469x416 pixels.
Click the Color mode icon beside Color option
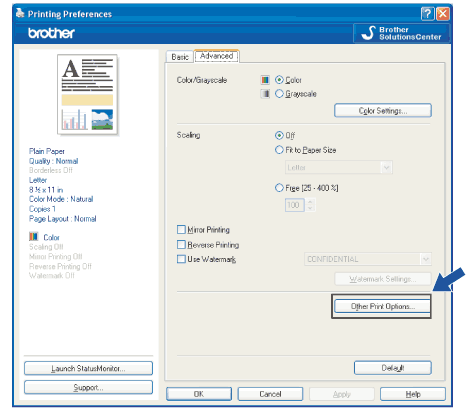tap(265, 80)
